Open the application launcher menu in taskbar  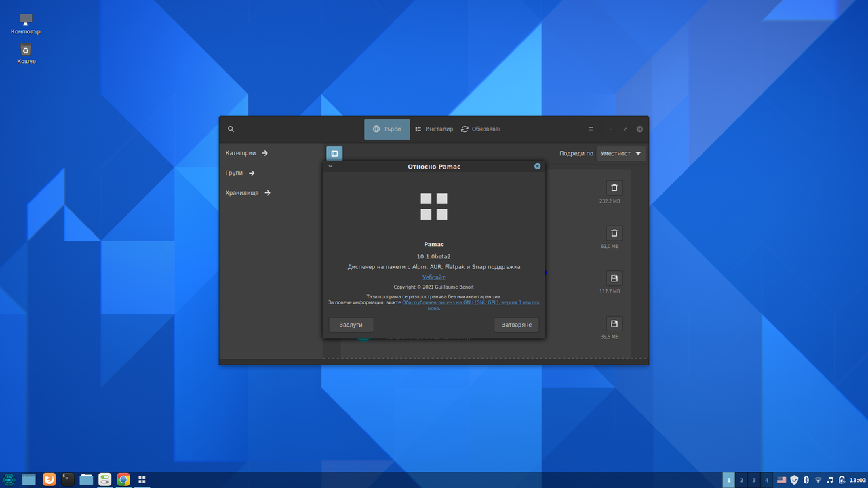pyautogui.click(x=9, y=480)
